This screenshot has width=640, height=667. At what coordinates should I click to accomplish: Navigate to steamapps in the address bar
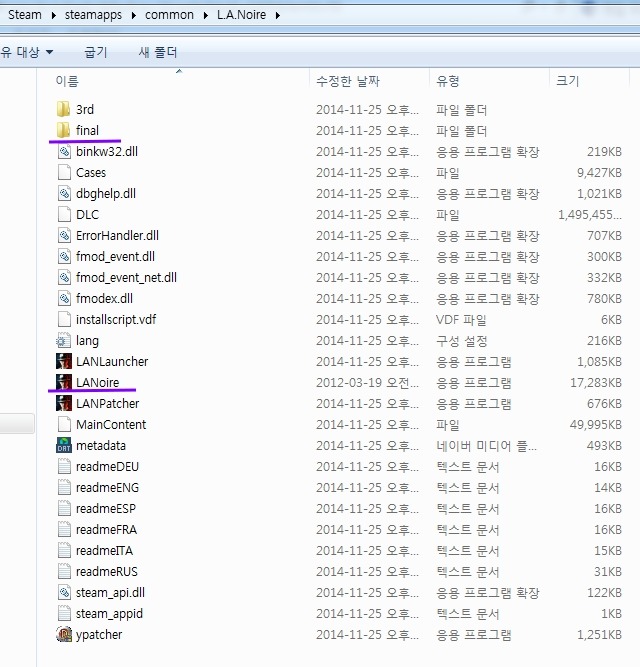93,15
